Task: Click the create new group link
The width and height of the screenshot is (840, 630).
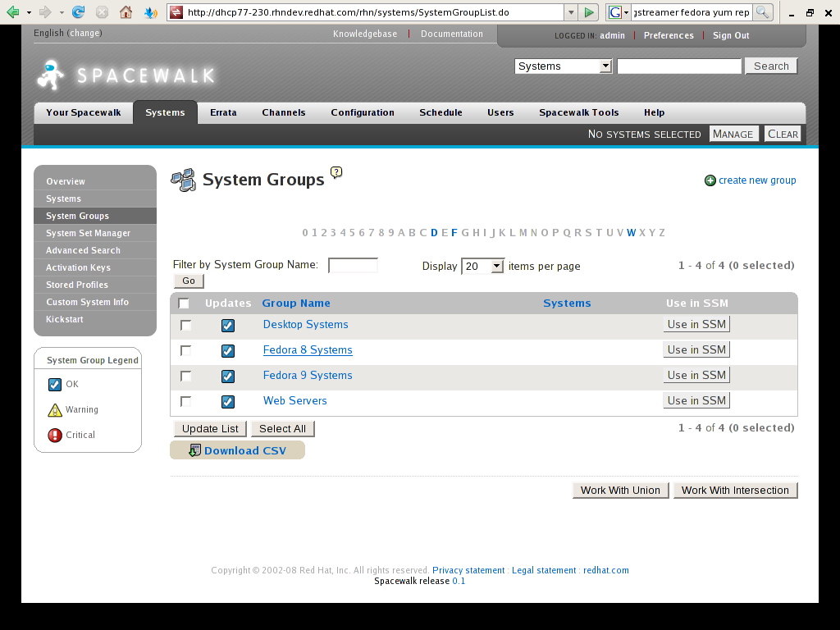Action: coord(757,180)
